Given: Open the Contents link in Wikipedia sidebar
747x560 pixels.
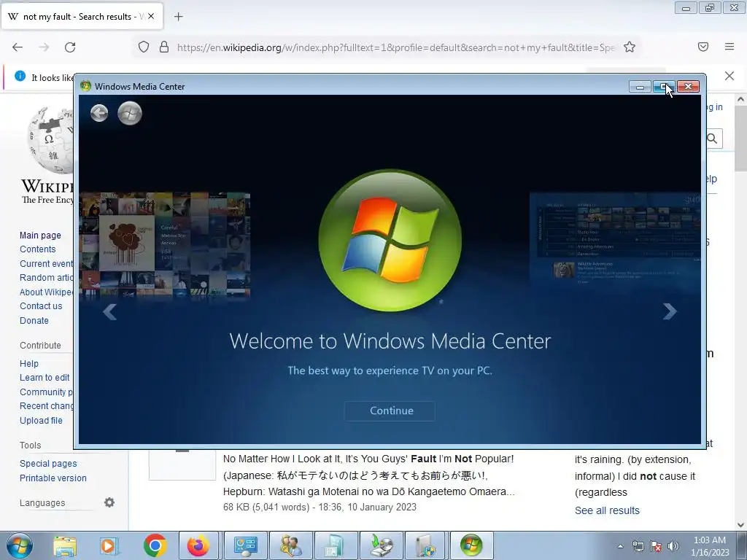Looking at the screenshot, I should (38, 249).
